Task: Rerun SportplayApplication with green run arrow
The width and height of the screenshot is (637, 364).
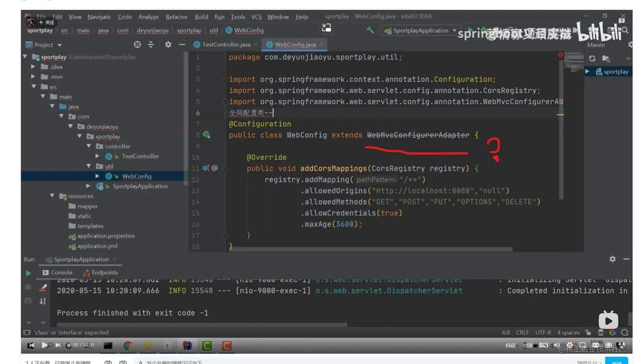Action: coord(28,273)
